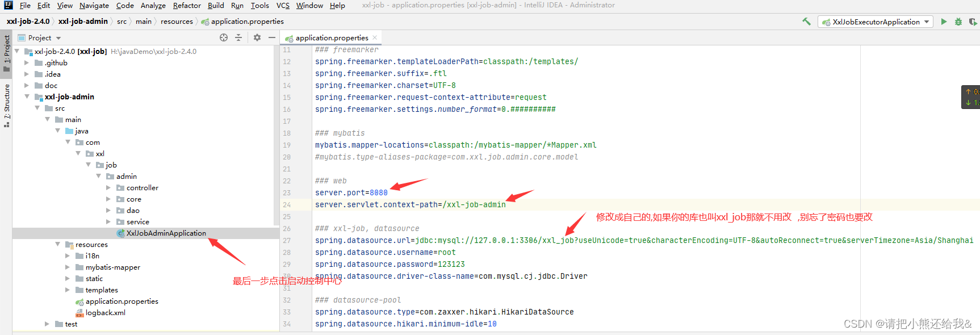Start debugging with the bug icon

pyautogui.click(x=958, y=22)
